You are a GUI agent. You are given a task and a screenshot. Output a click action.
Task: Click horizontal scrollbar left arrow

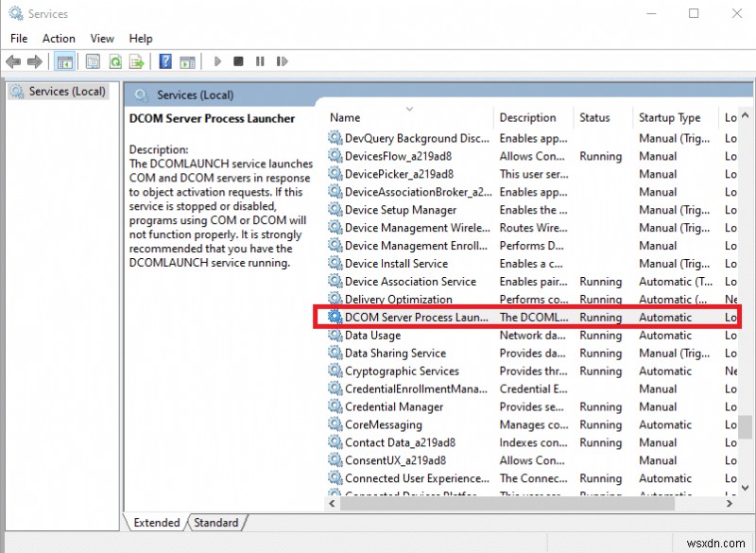click(x=332, y=503)
